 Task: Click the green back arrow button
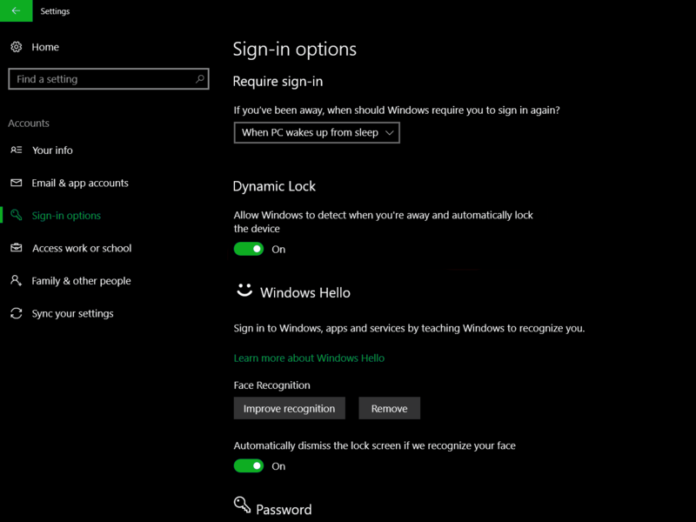click(16, 11)
